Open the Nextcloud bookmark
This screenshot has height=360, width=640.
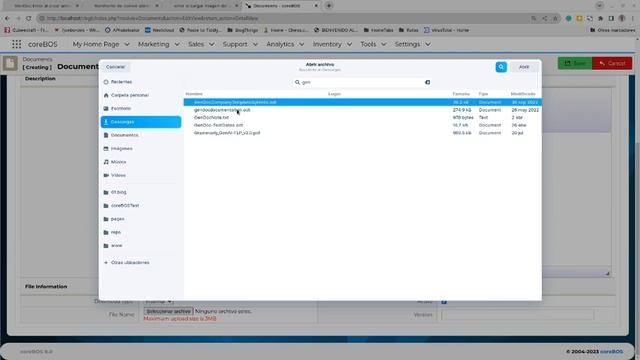pyautogui.click(x=160, y=30)
